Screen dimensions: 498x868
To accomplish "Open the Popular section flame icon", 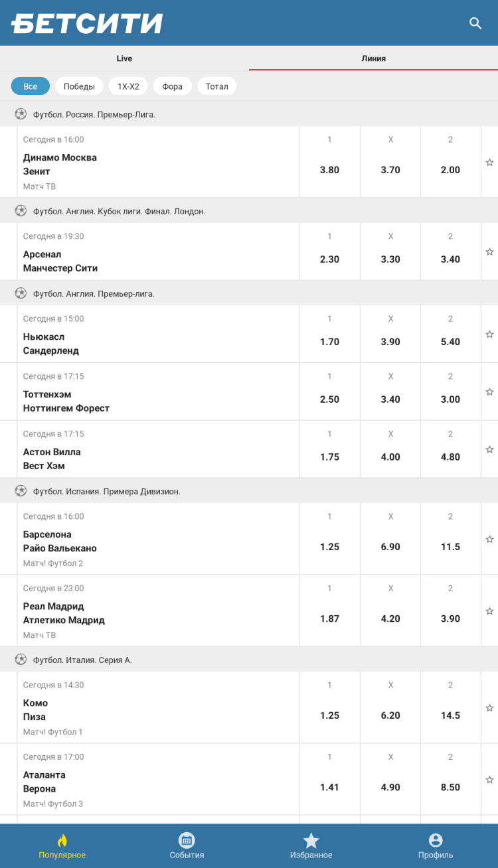I will coord(62,840).
